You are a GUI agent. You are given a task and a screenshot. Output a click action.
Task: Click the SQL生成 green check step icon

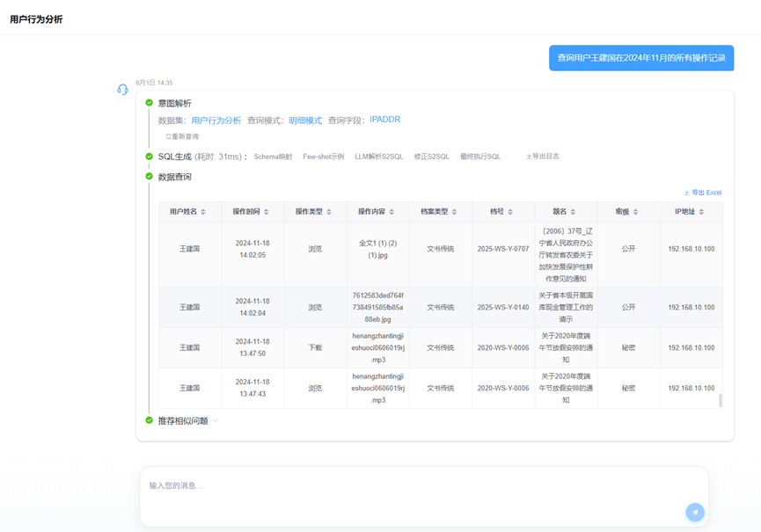click(x=149, y=157)
